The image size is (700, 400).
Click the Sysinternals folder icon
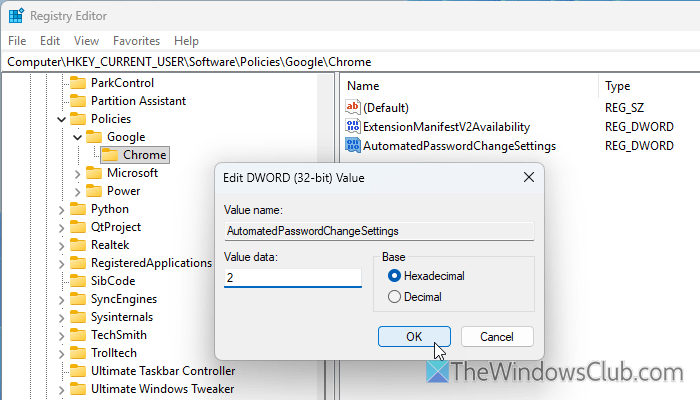pyautogui.click(x=78, y=317)
